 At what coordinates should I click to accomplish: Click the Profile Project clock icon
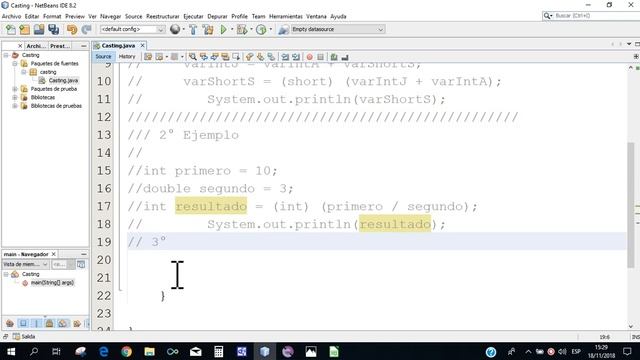[261, 29]
